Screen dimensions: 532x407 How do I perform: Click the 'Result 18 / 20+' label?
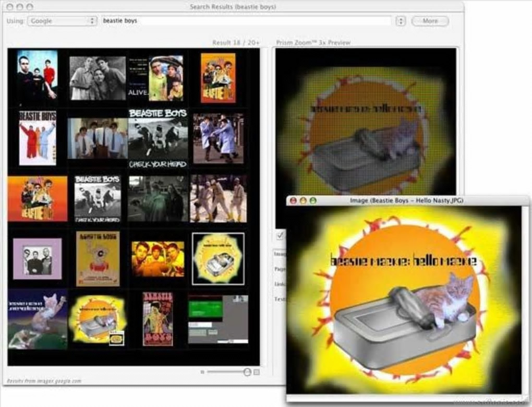click(236, 42)
